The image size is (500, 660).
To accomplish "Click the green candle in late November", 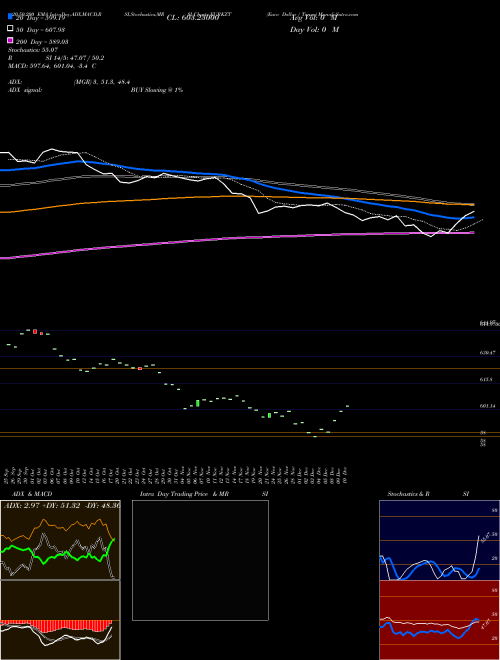I will click(269, 416).
